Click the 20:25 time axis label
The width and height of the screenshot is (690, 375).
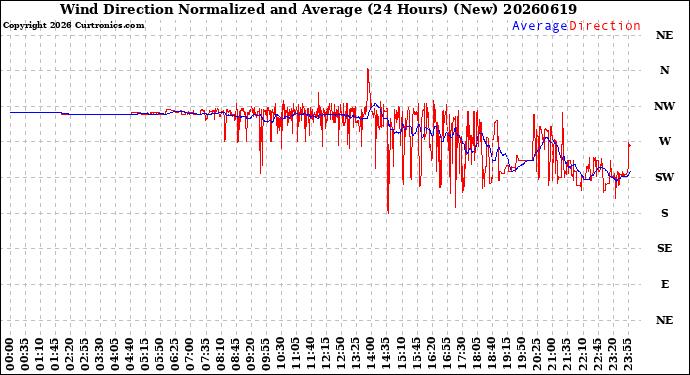coord(536,355)
